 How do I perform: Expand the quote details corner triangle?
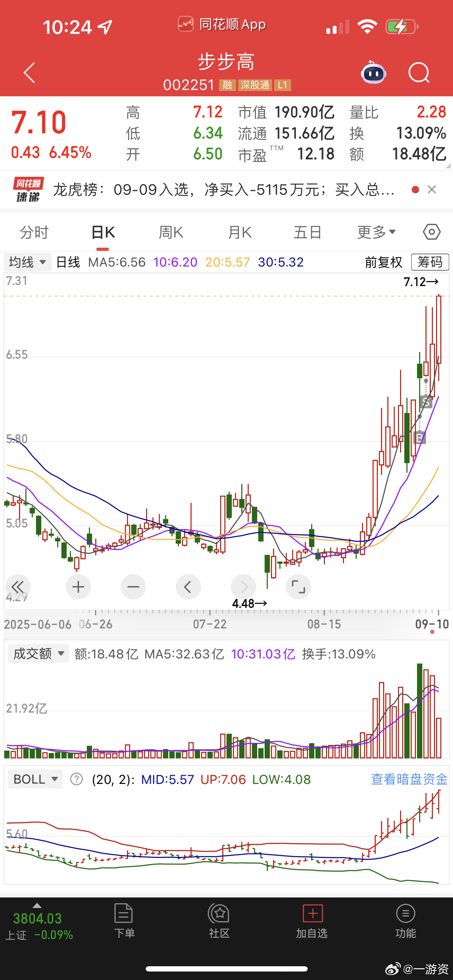pyautogui.click(x=448, y=165)
